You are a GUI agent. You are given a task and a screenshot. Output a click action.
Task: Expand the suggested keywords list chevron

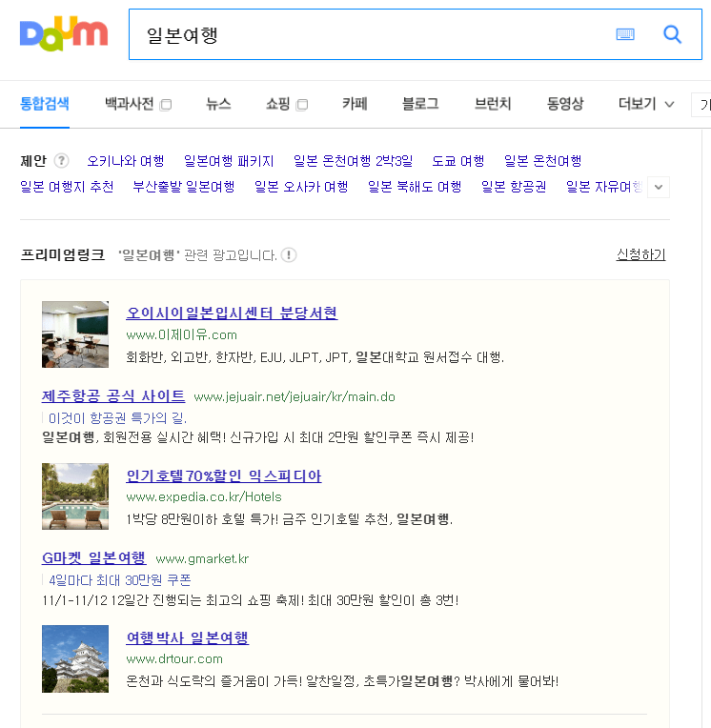(x=658, y=188)
